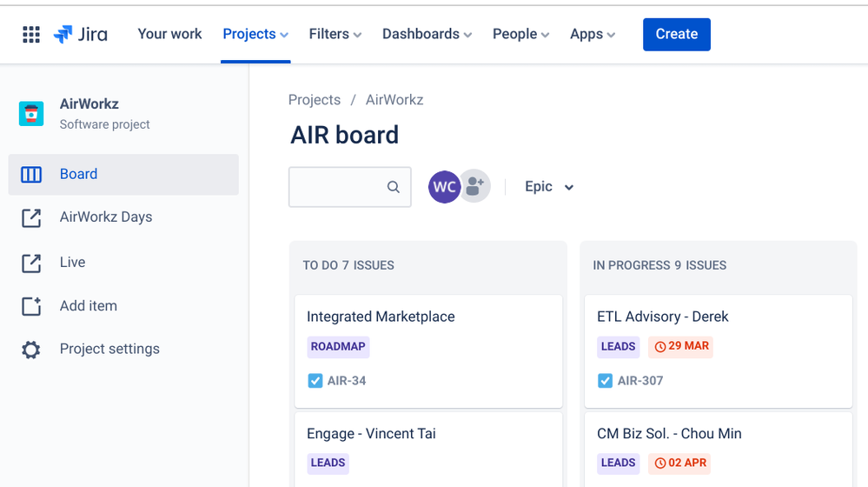Go to Projects breadcrumb link
868x487 pixels.
(315, 100)
